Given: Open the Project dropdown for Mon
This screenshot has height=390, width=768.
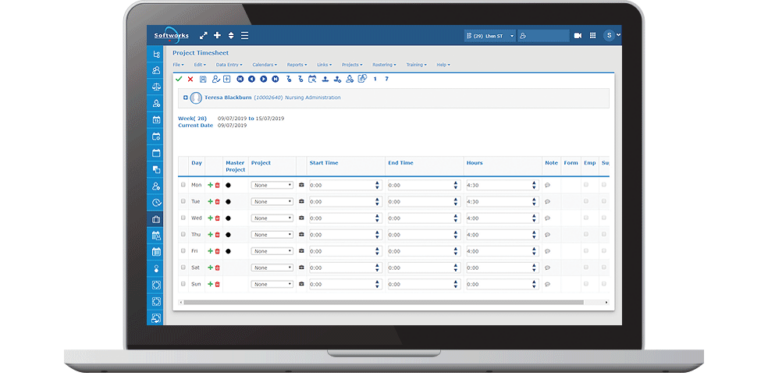Looking at the screenshot, I should (272, 185).
